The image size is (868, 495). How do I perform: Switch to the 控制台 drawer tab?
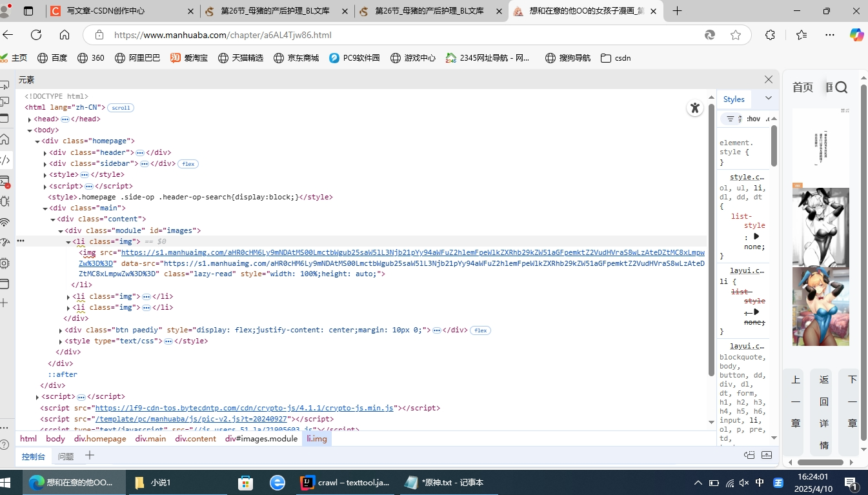click(x=34, y=456)
